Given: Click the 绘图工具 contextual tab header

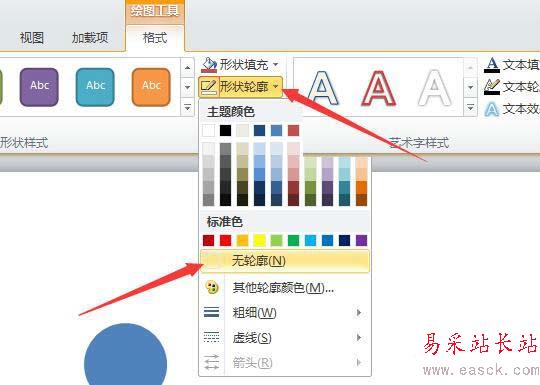Looking at the screenshot, I should click(155, 11).
